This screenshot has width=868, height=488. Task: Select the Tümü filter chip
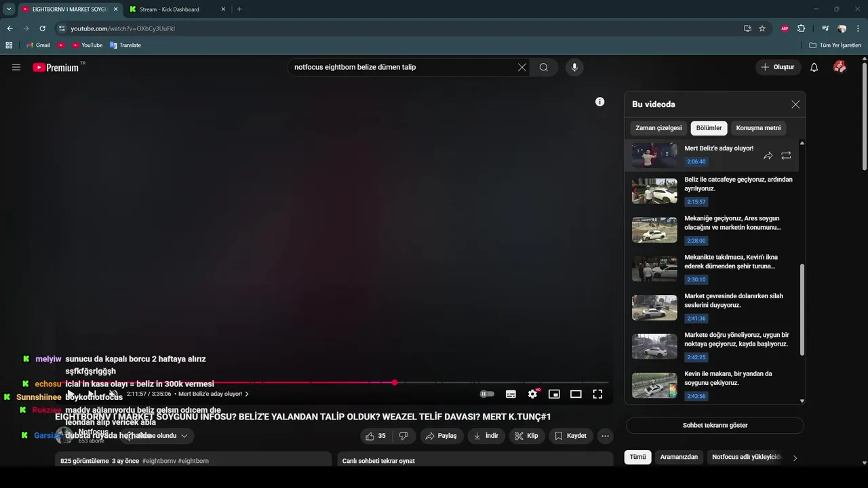click(x=638, y=457)
